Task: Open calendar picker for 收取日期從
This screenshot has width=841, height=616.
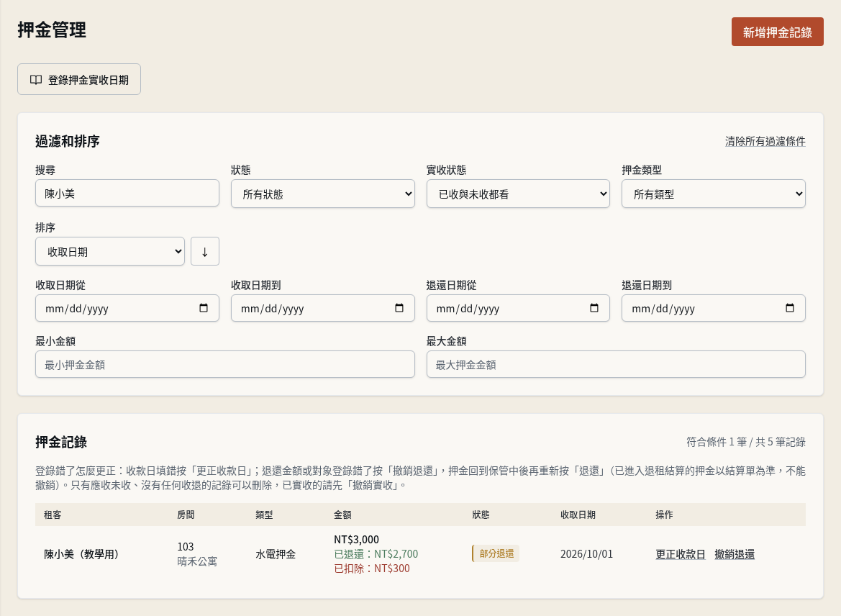Action: tap(204, 308)
